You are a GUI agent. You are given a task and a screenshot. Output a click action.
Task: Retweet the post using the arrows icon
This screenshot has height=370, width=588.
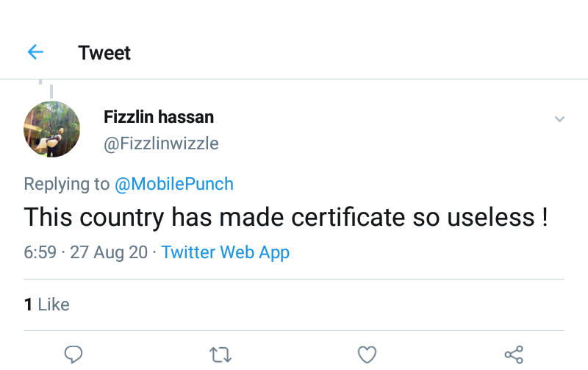pos(220,355)
